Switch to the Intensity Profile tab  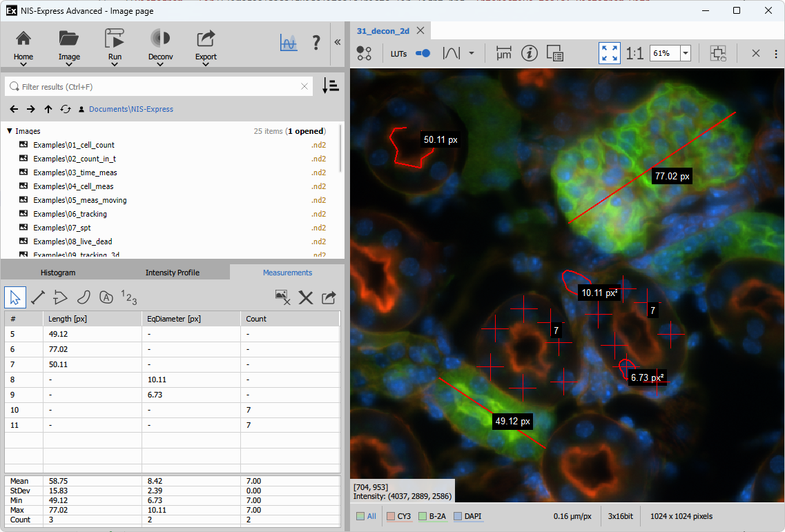(172, 272)
